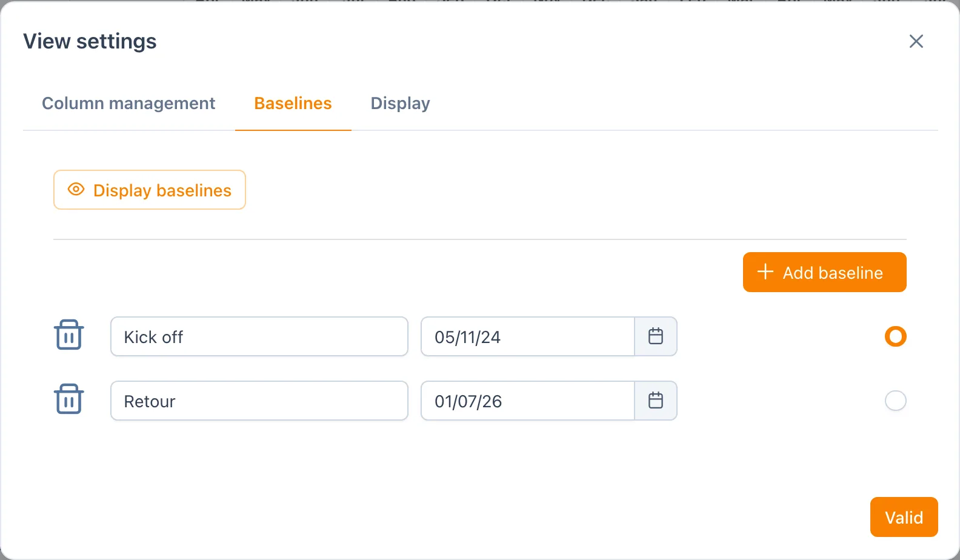Toggle Display baselines visibility
This screenshot has height=560, width=960.
tap(150, 190)
